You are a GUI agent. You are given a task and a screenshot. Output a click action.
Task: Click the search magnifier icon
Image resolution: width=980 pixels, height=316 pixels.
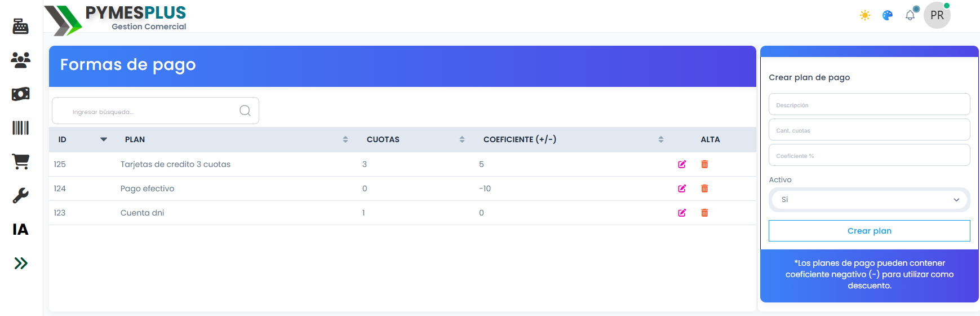245,111
